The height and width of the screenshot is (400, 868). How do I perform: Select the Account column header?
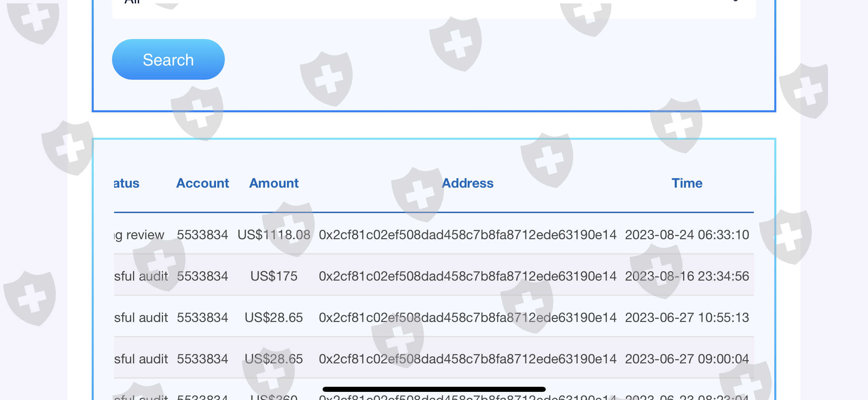point(202,183)
